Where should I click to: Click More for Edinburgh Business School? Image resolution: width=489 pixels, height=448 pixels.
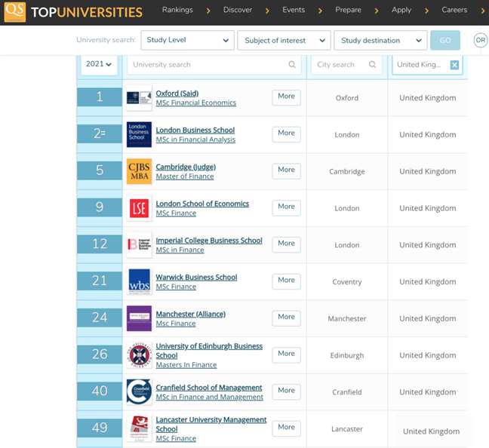286,354
